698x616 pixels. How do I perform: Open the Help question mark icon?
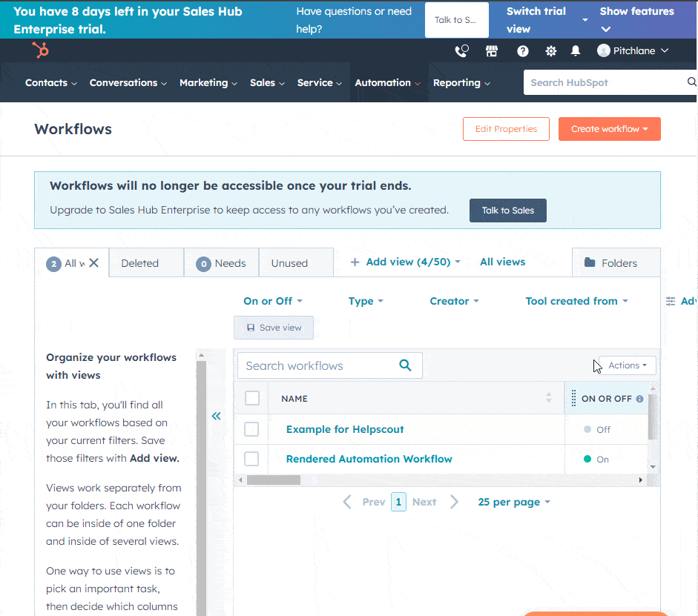pos(523,51)
